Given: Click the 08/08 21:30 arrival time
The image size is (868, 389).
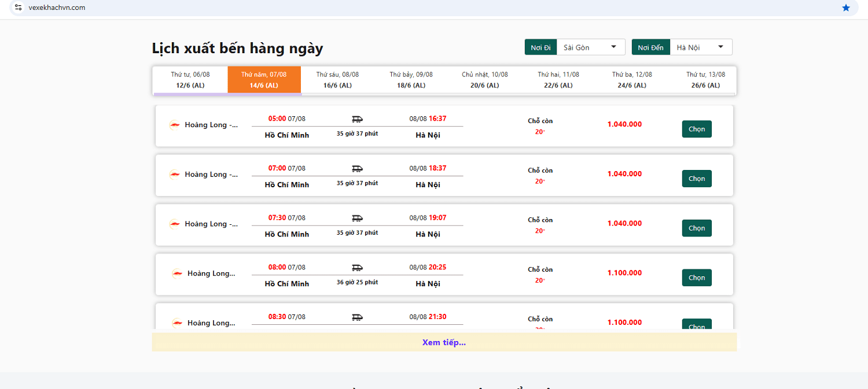Looking at the screenshot, I should pos(428,317).
